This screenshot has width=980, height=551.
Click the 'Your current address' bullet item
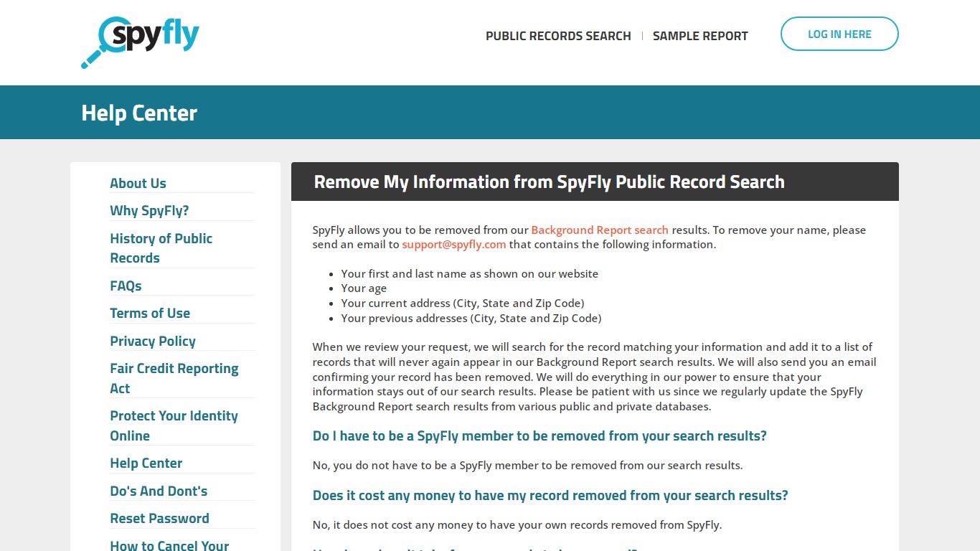(x=463, y=303)
